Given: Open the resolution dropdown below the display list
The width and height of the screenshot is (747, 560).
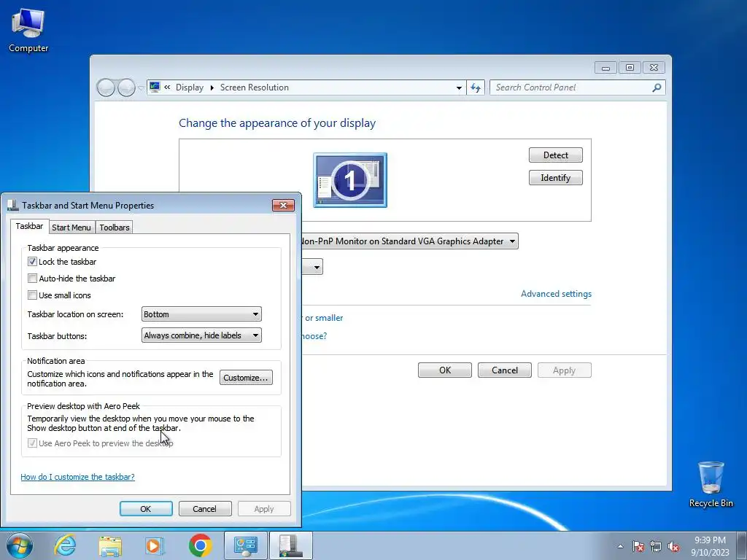Looking at the screenshot, I should (x=312, y=267).
